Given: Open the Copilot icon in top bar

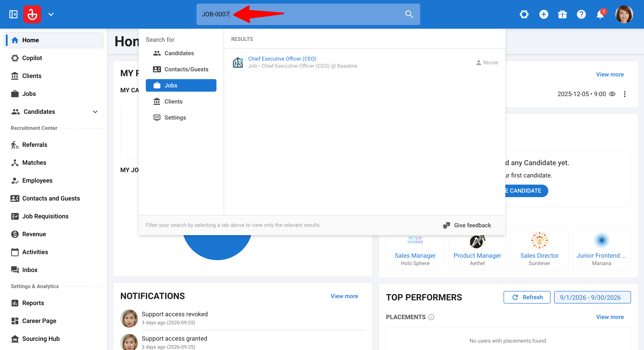Looking at the screenshot, I should (x=524, y=14).
